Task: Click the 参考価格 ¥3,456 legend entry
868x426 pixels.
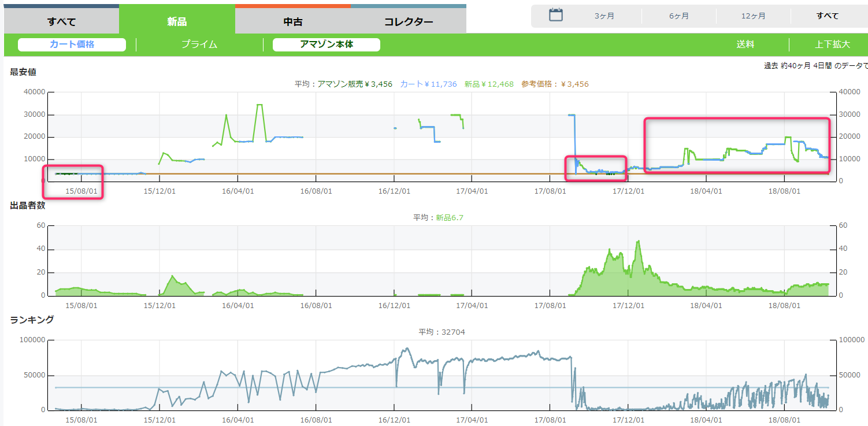Action: coord(555,84)
